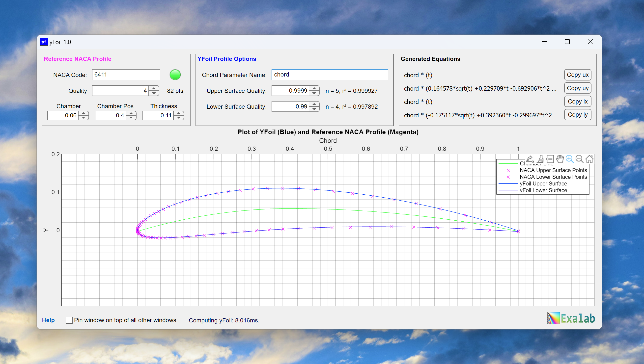
Task: Open the Help link
Action: pos(48,320)
